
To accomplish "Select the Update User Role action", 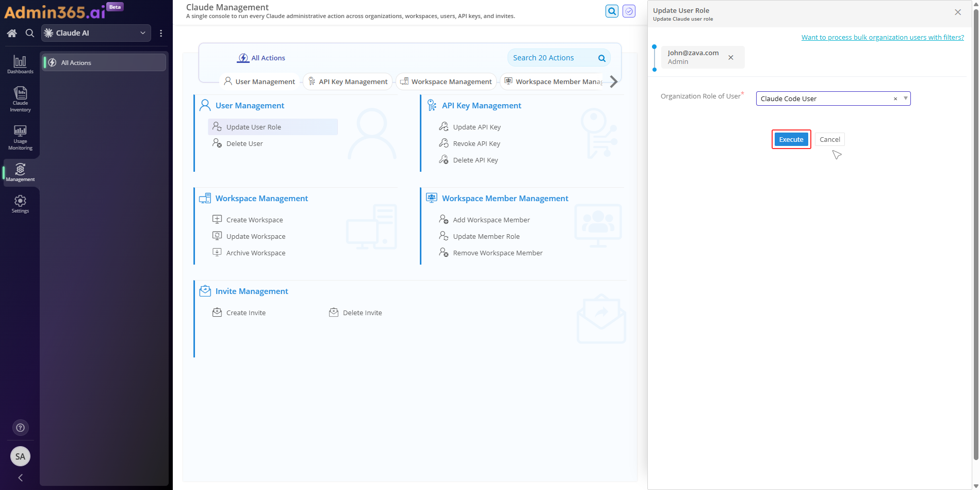I will [x=273, y=127].
